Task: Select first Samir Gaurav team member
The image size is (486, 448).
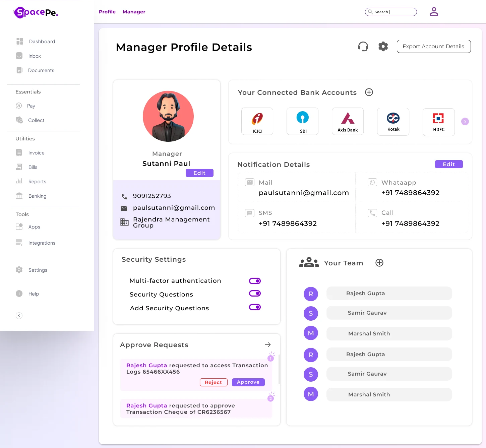Action: [389, 313]
